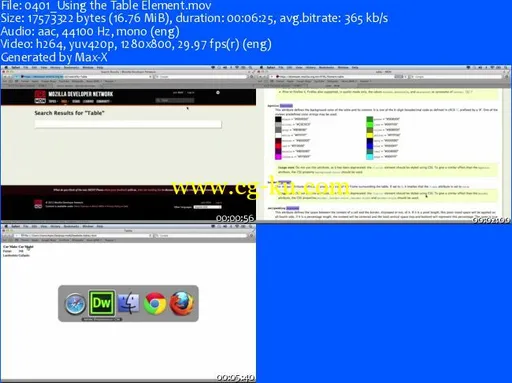This screenshot has width=512, height=383.
Task: Click the blue color swatch
Action: click(370, 146)
